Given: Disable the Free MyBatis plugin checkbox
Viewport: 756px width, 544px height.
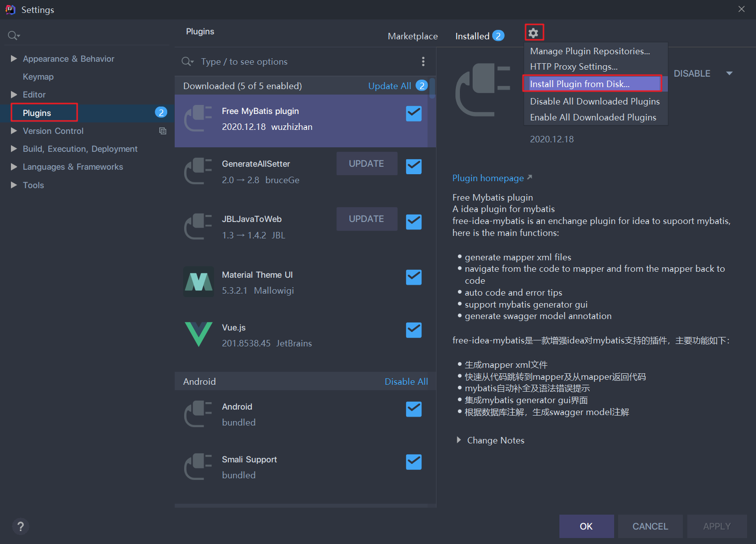Looking at the screenshot, I should [x=414, y=113].
